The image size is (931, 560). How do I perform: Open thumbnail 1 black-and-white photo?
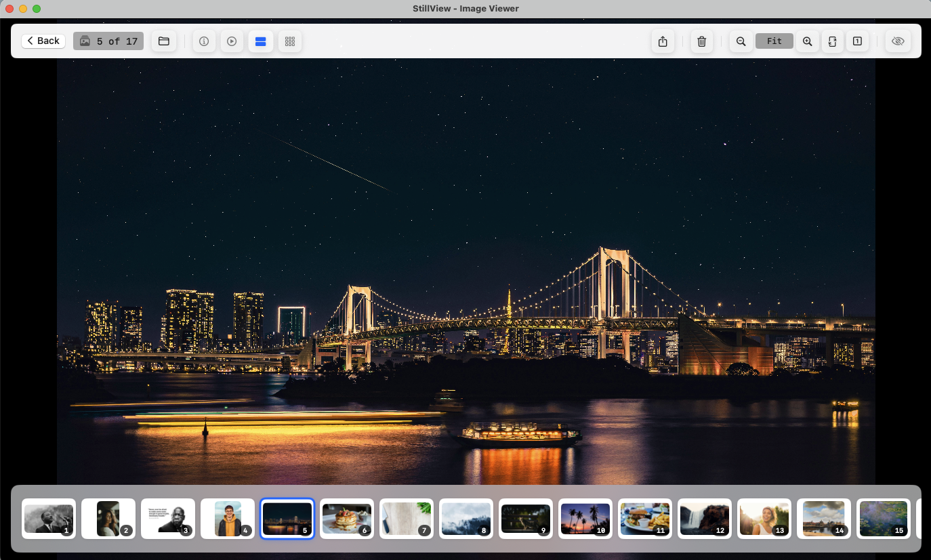[x=48, y=519]
